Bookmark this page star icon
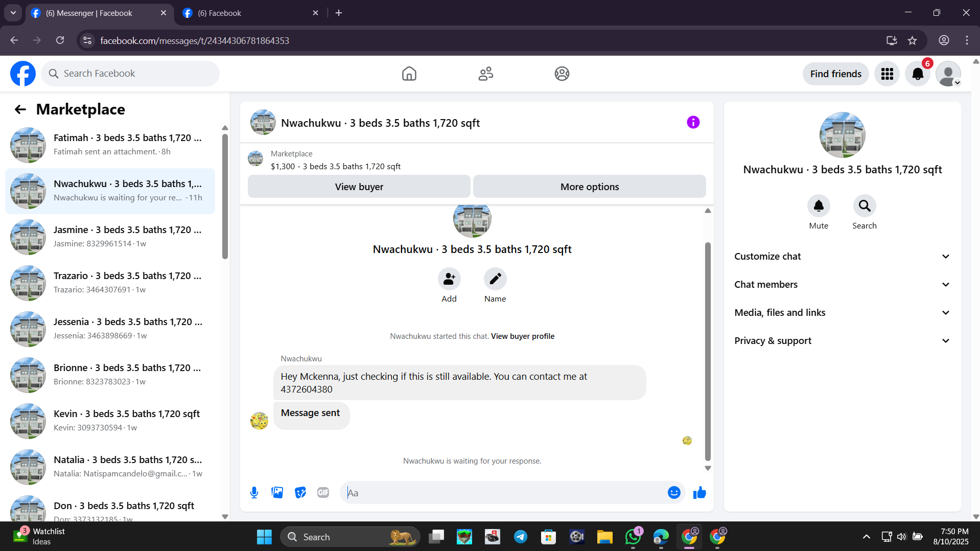The width and height of the screenshot is (980, 551). coord(913,40)
